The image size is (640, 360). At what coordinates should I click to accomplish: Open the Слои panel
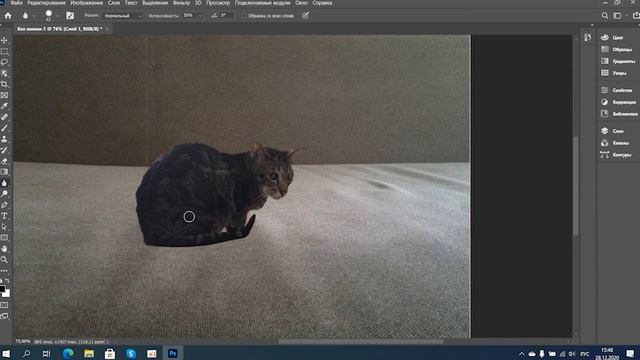click(x=612, y=131)
